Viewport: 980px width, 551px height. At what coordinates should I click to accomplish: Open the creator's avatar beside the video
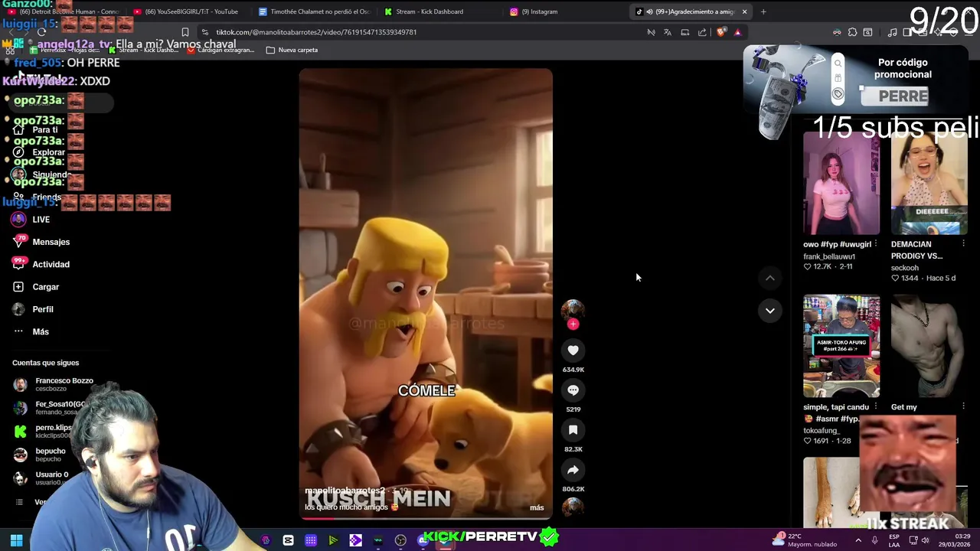pyautogui.click(x=573, y=309)
